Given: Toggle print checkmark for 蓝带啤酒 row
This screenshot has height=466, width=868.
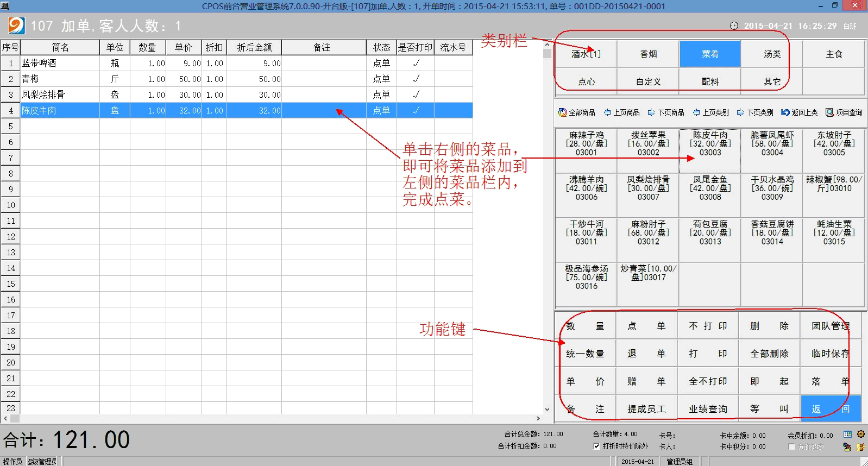Looking at the screenshot, I should [x=416, y=63].
